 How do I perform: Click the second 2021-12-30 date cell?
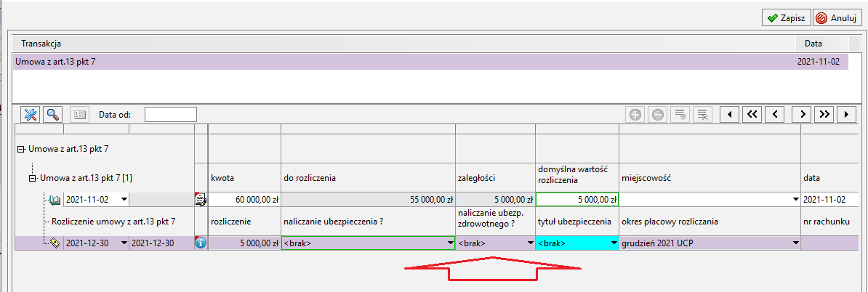161,242
